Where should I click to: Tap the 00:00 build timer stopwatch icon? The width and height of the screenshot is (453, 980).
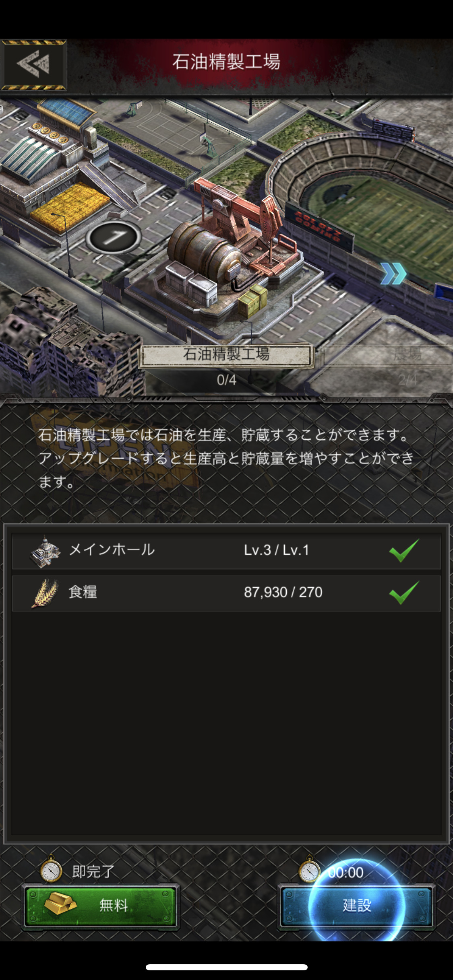click(x=309, y=870)
